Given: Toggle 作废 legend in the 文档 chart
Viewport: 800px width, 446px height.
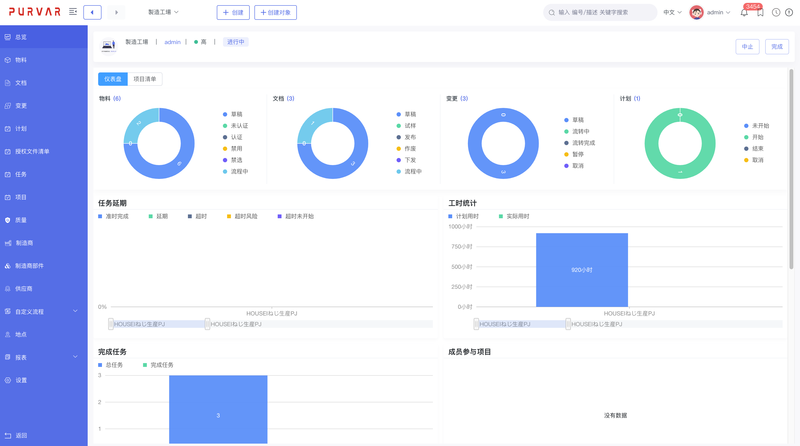Looking at the screenshot, I should (x=407, y=148).
